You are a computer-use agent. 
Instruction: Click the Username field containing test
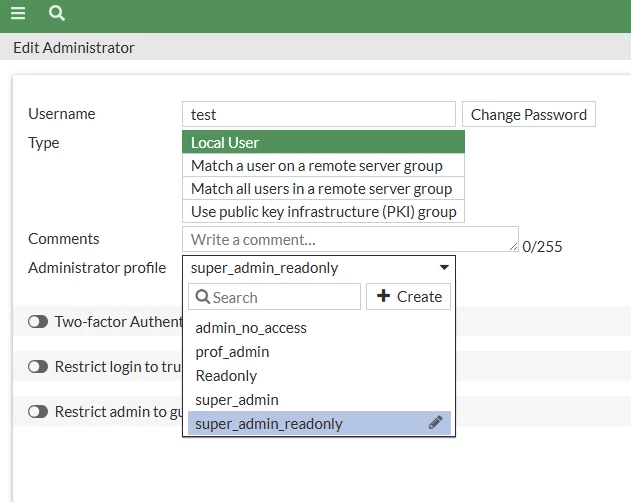(x=319, y=114)
